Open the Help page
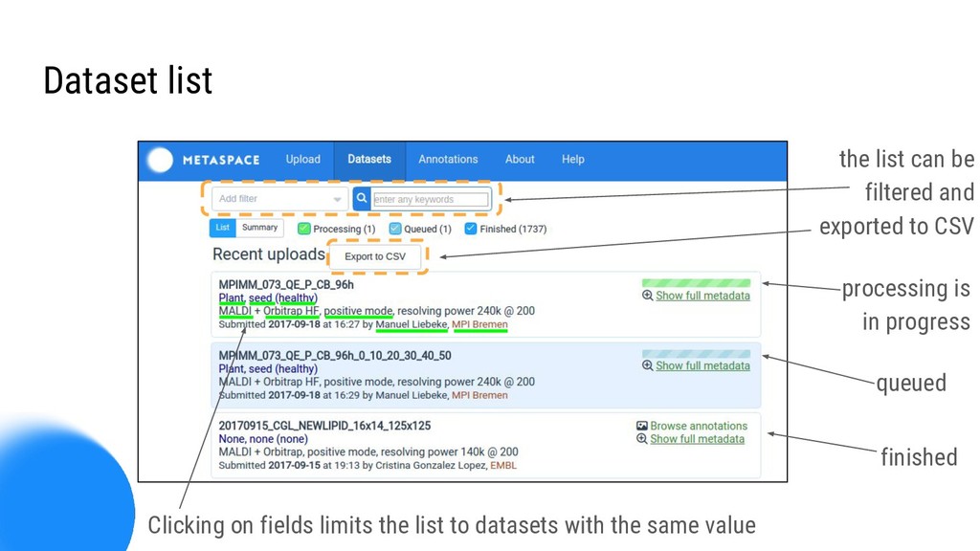 (573, 160)
